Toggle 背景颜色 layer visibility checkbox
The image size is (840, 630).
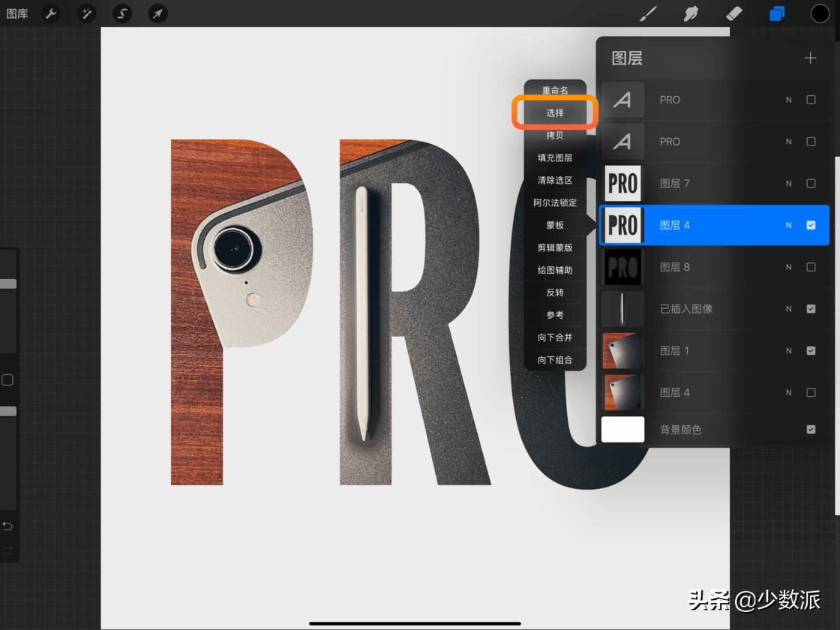tap(811, 430)
